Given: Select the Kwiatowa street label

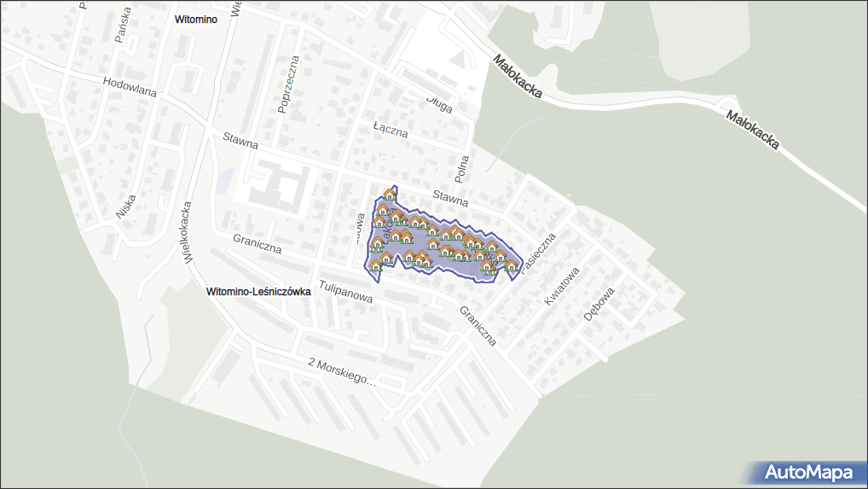Looking at the screenshot, I should click(x=563, y=288).
